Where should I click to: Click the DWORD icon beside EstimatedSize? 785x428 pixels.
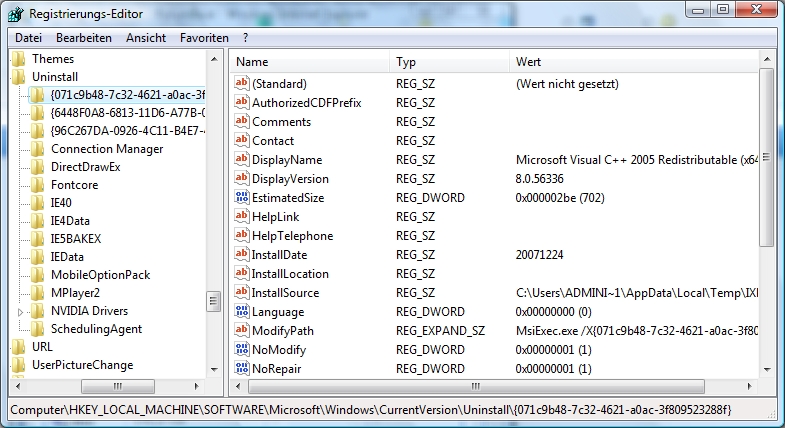(x=242, y=197)
